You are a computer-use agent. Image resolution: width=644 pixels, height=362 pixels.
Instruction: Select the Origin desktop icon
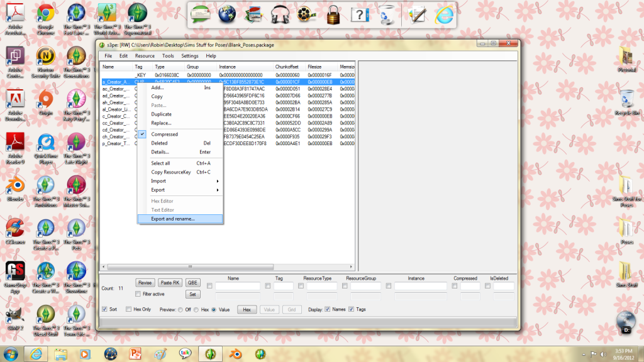[x=45, y=103]
